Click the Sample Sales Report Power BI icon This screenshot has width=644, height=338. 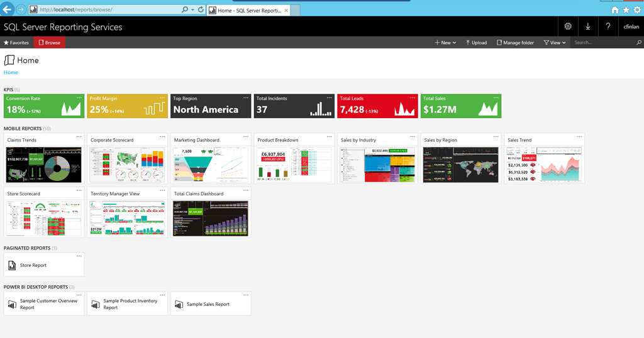click(x=179, y=304)
